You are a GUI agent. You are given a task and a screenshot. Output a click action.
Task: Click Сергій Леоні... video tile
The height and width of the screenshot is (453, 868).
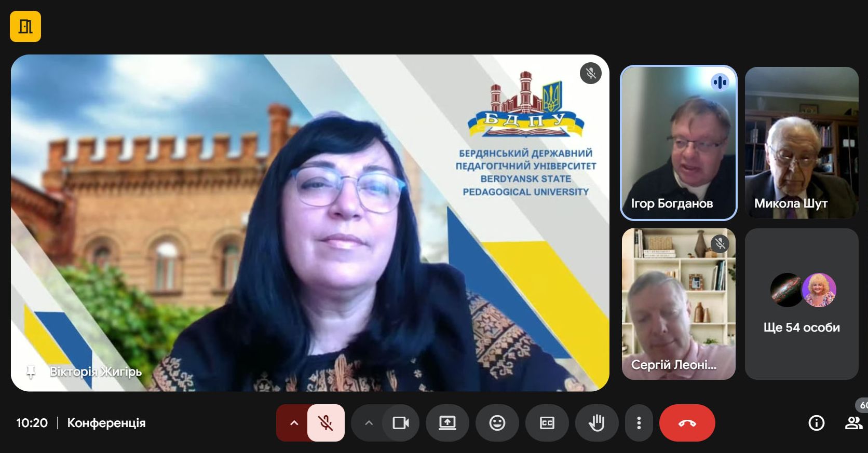tap(678, 304)
